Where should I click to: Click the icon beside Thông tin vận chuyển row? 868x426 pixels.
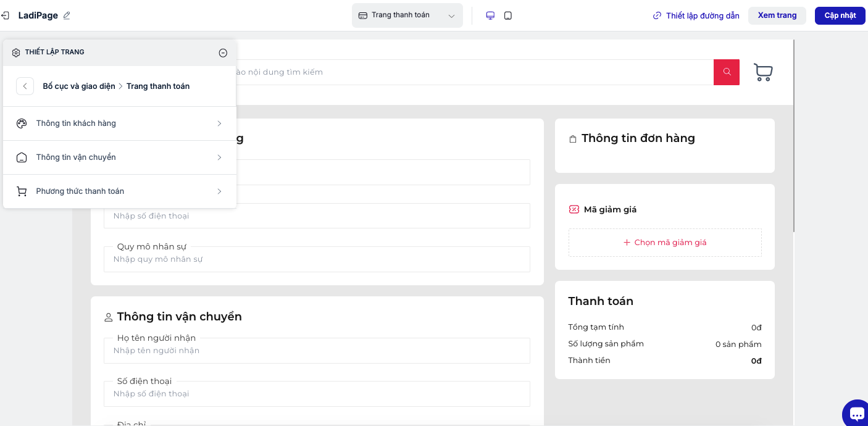22,157
